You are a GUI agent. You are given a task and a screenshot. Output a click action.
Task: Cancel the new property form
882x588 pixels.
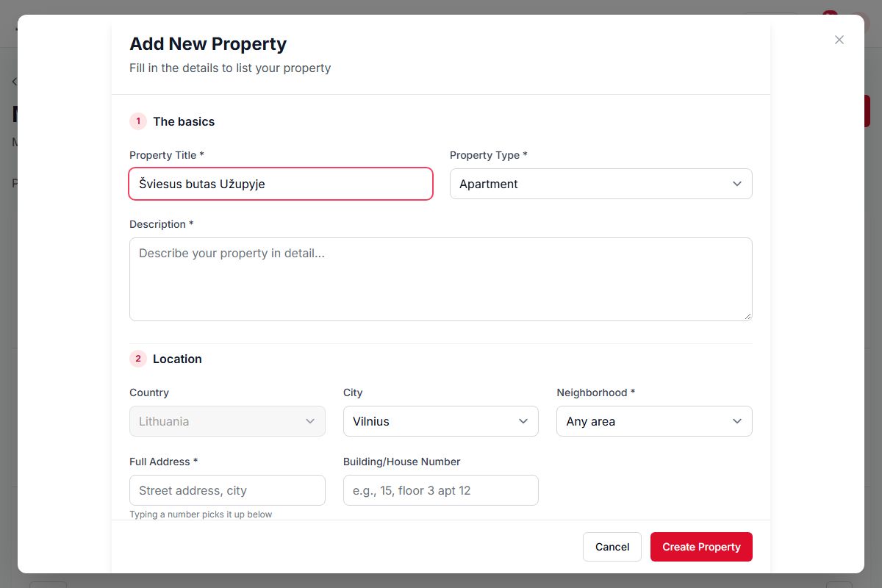coord(612,547)
